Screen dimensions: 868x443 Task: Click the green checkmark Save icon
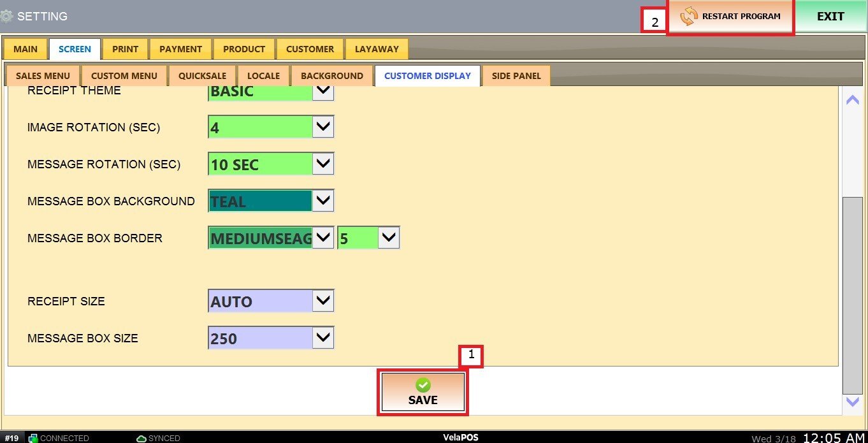tap(423, 385)
